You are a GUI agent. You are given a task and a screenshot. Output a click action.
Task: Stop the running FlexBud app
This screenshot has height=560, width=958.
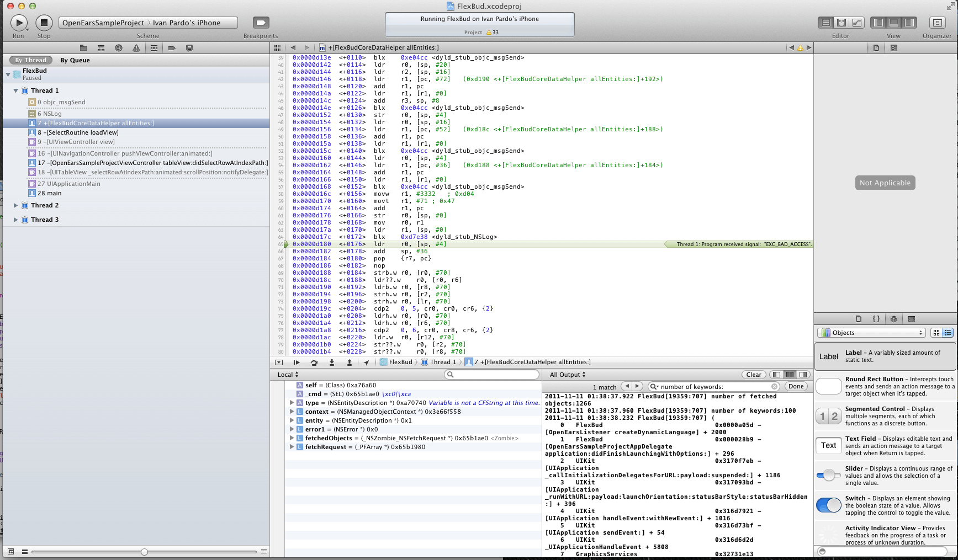point(44,23)
